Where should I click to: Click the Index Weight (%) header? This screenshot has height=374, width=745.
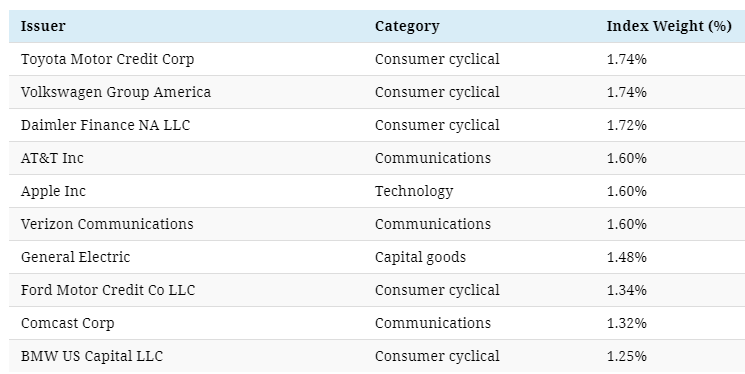[x=669, y=26]
